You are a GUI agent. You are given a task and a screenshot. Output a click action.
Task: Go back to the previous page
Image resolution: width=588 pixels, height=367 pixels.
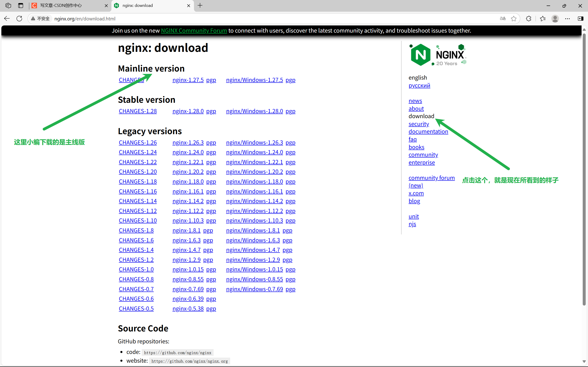point(7,18)
